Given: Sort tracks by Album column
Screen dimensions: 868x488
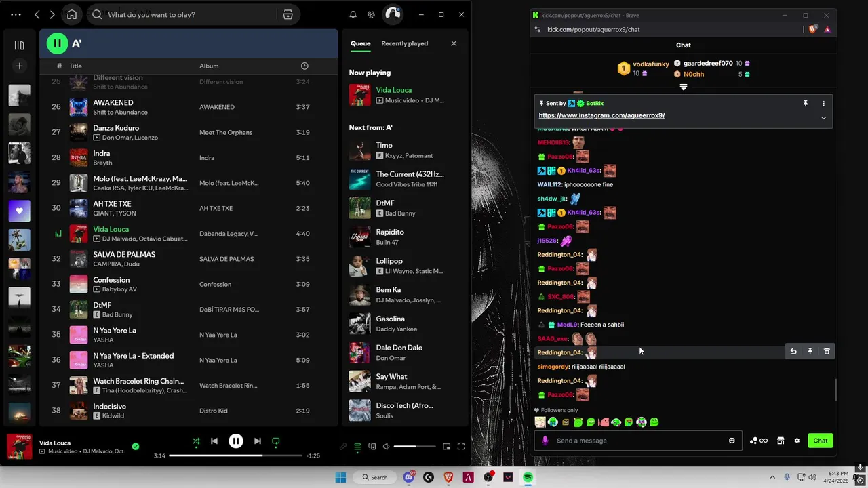Looking at the screenshot, I should 209,66.
